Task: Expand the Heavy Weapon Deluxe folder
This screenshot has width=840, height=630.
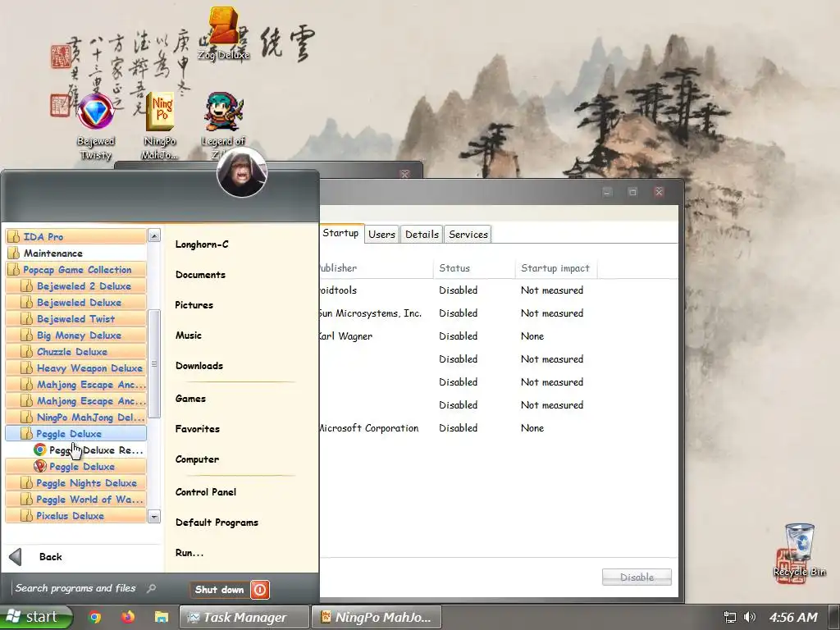Action: pyautogui.click(x=75, y=368)
